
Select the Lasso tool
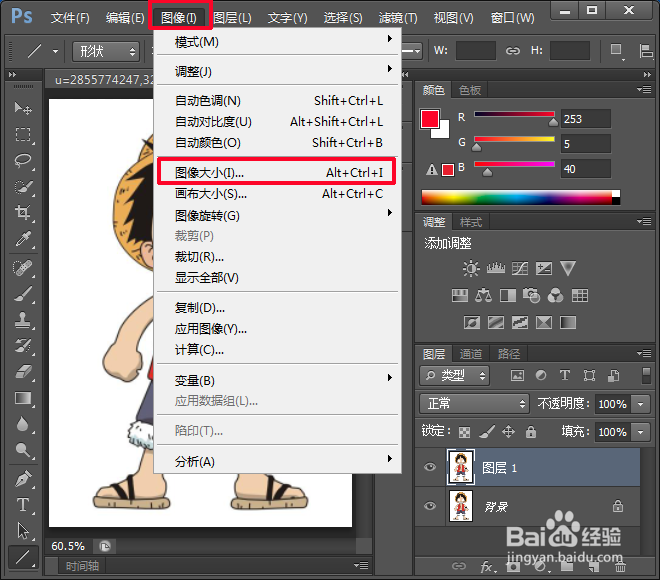click(x=23, y=161)
